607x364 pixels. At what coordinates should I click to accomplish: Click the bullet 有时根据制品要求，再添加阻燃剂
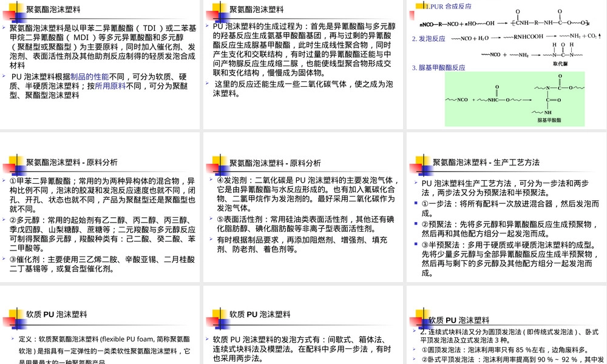(302, 244)
